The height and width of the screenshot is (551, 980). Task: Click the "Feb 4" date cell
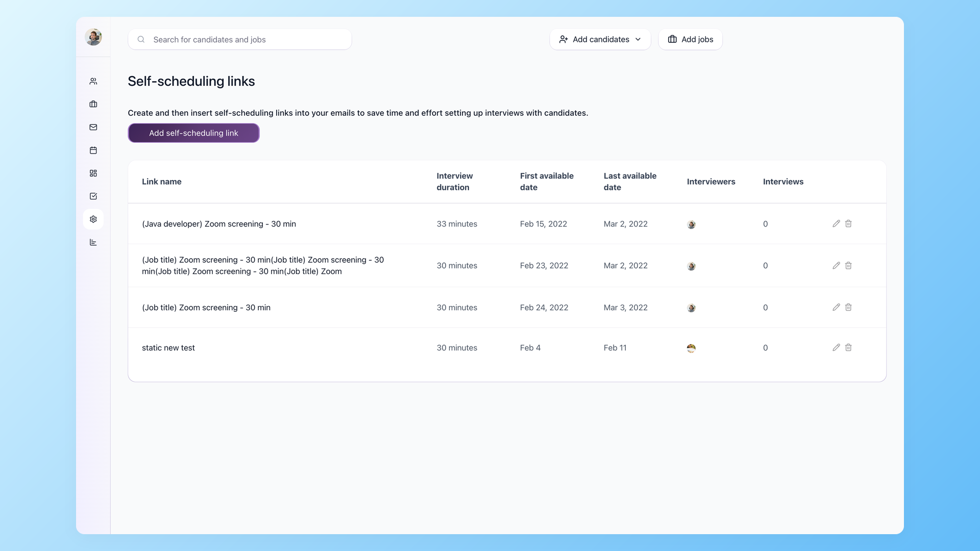[x=530, y=348]
